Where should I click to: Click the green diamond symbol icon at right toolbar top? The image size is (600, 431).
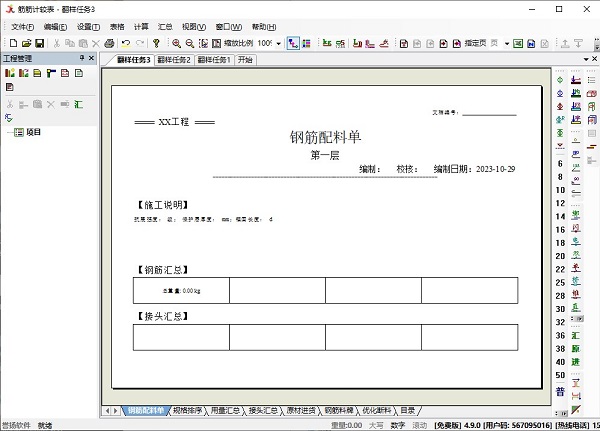coord(560,80)
